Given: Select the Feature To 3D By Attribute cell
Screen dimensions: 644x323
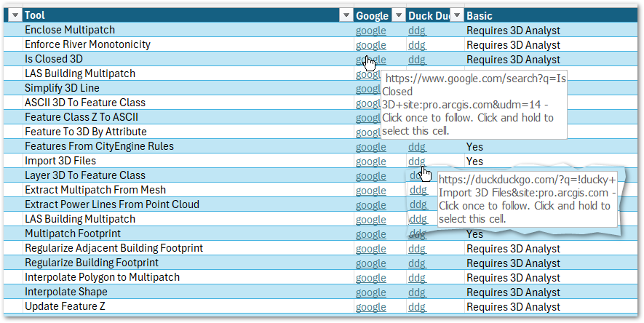Looking at the screenshot, I should [x=86, y=132].
